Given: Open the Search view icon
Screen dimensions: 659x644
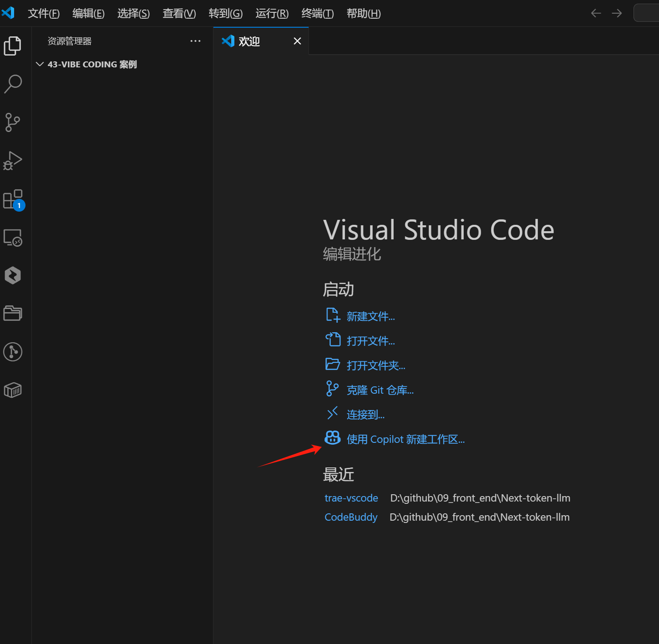Looking at the screenshot, I should tap(13, 84).
